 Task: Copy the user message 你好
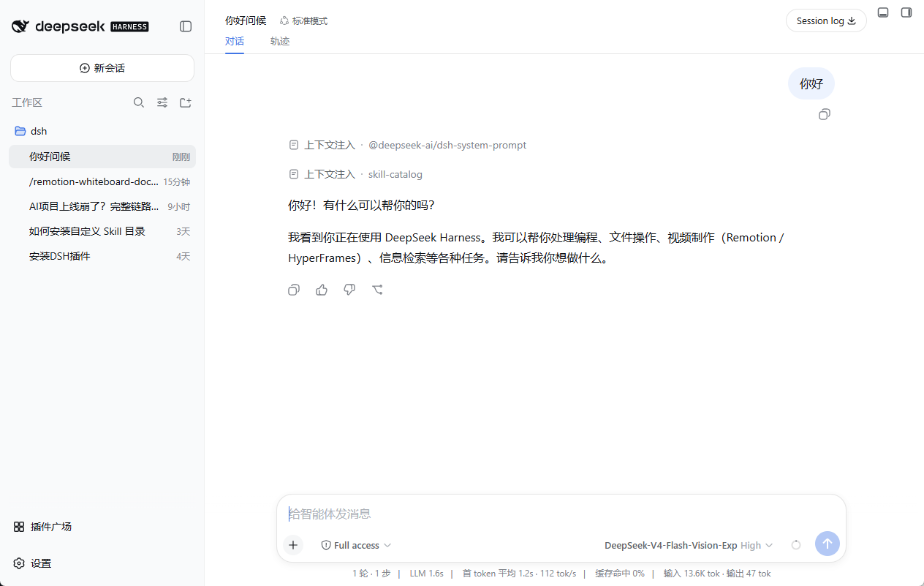click(x=825, y=114)
